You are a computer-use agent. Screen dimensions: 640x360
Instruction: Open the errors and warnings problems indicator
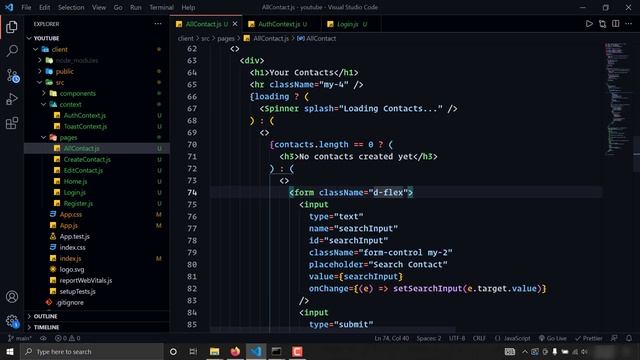68,338
